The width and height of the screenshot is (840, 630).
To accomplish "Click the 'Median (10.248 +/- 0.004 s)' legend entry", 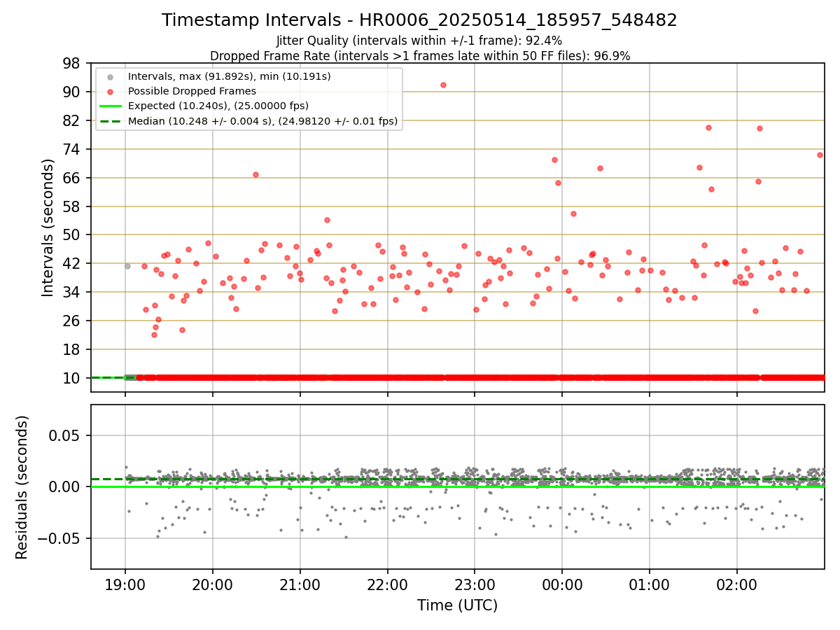I will pyautogui.click(x=262, y=121).
